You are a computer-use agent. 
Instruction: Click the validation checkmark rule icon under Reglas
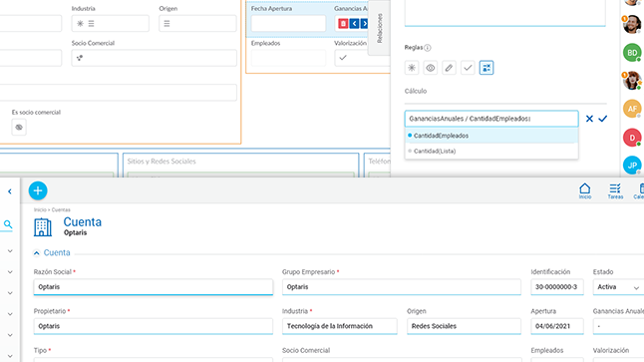click(x=468, y=68)
